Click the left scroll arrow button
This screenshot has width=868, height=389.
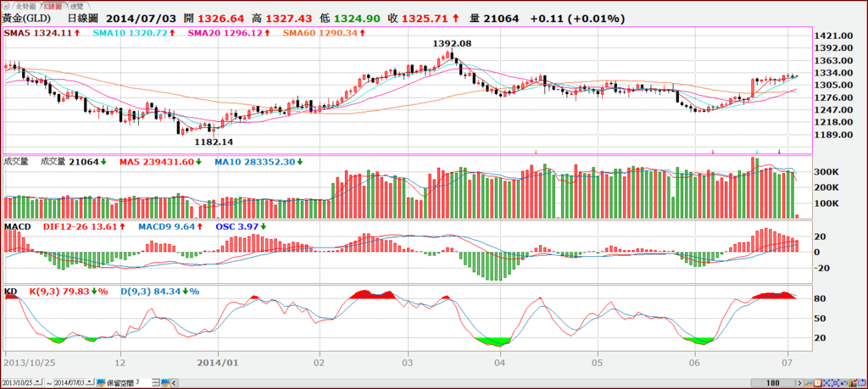[174, 382]
